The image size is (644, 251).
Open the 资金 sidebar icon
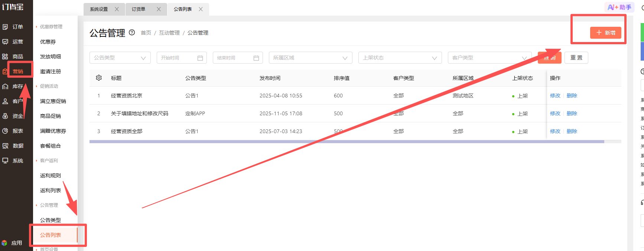point(5,116)
